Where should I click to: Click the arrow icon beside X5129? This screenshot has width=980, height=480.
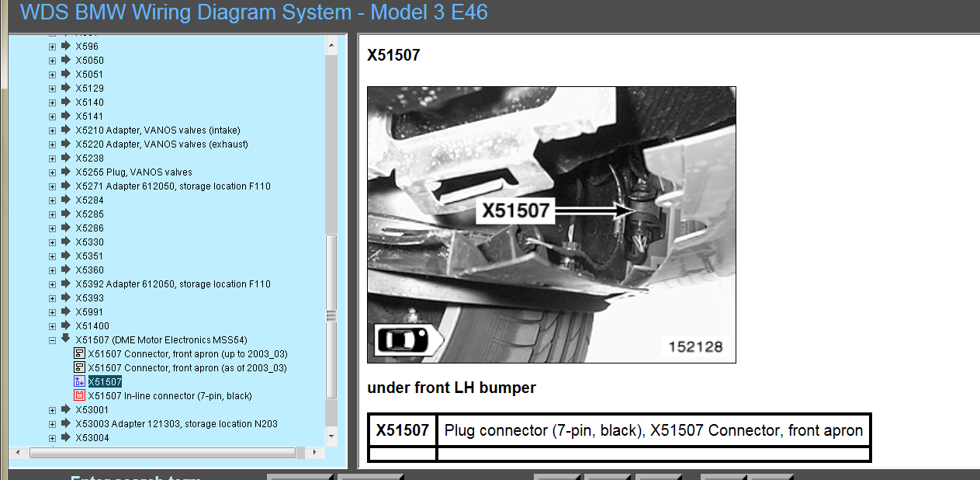66,88
